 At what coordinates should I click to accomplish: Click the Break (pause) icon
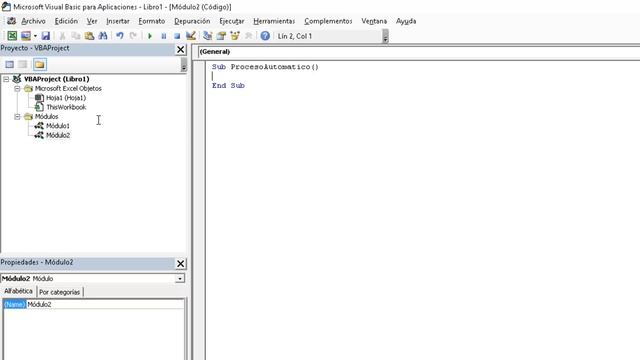click(164, 36)
